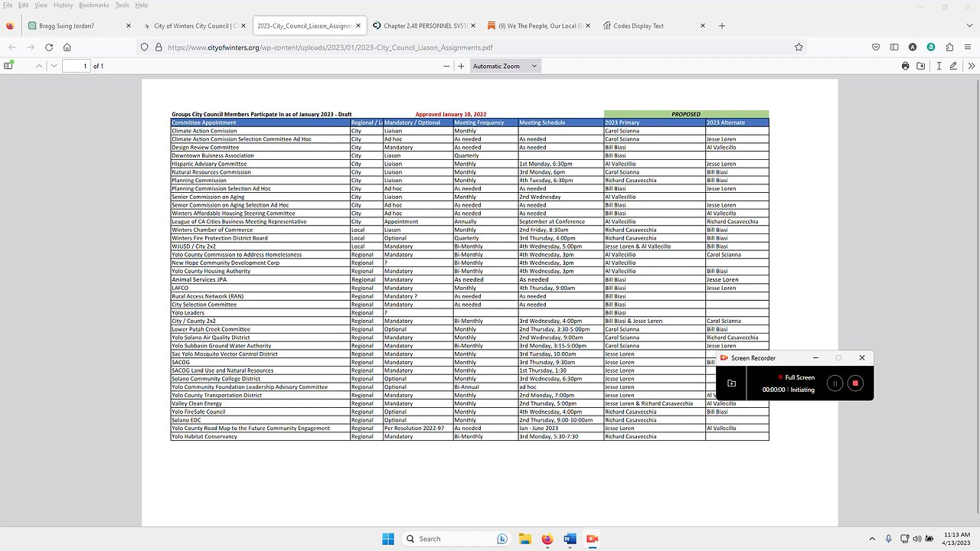Open Firefox application hamburger menu
980x551 pixels.
point(968,47)
